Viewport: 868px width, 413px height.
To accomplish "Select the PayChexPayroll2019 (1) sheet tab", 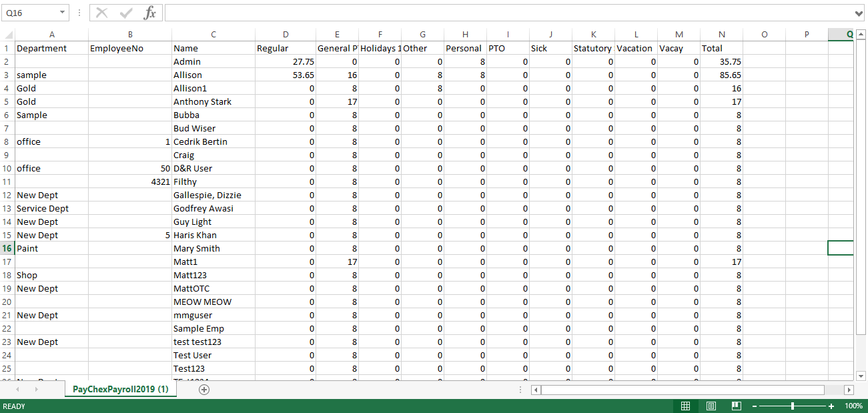I will point(120,390).
